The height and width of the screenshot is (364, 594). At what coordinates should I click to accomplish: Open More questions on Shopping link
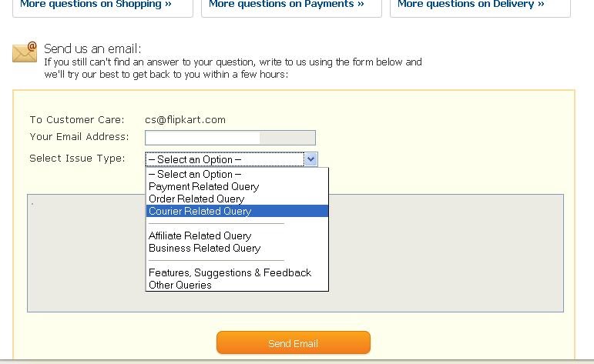pos(96,5)
